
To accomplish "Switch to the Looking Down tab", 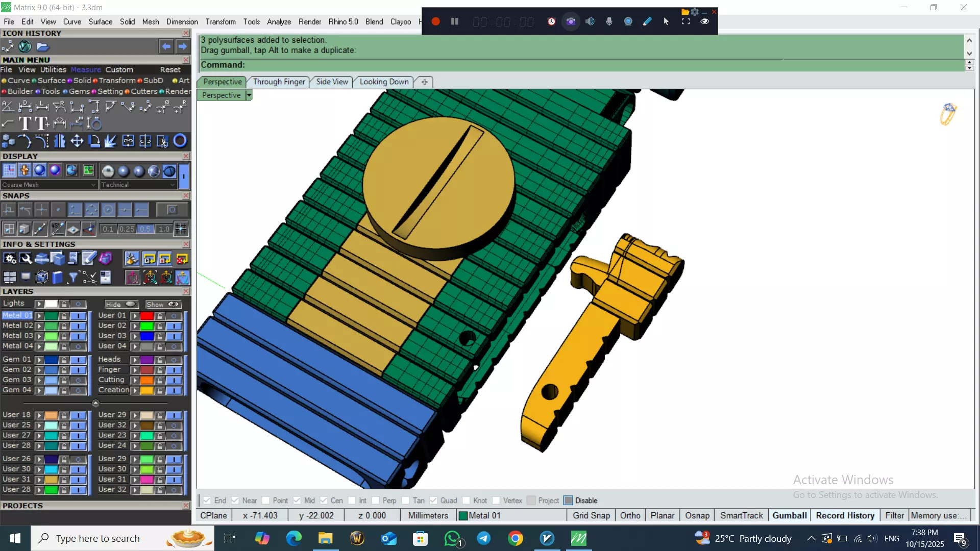I will pyautogui.click(x=384, y=82).
